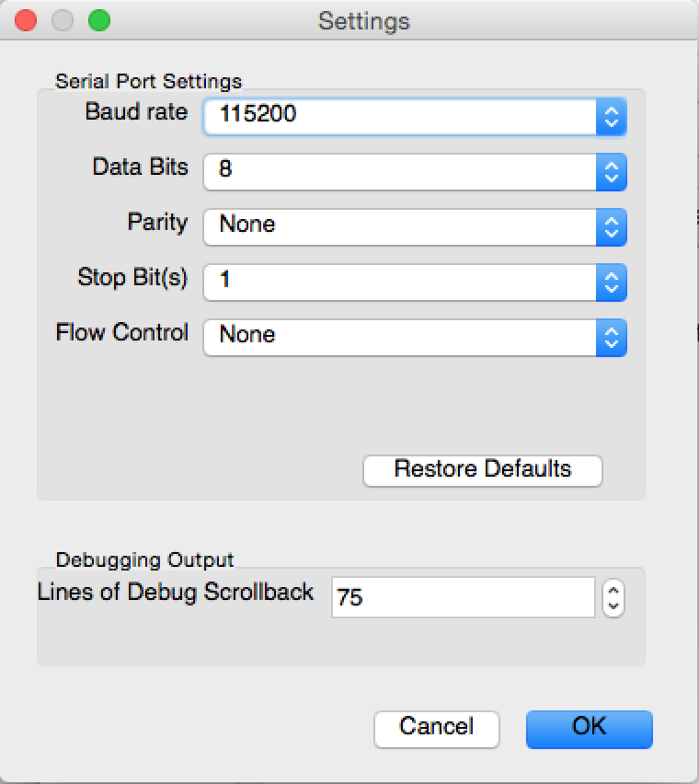
Task: Increment Lines of Debug Scrollback using stepper up arrow
Action: pos(613,591)
